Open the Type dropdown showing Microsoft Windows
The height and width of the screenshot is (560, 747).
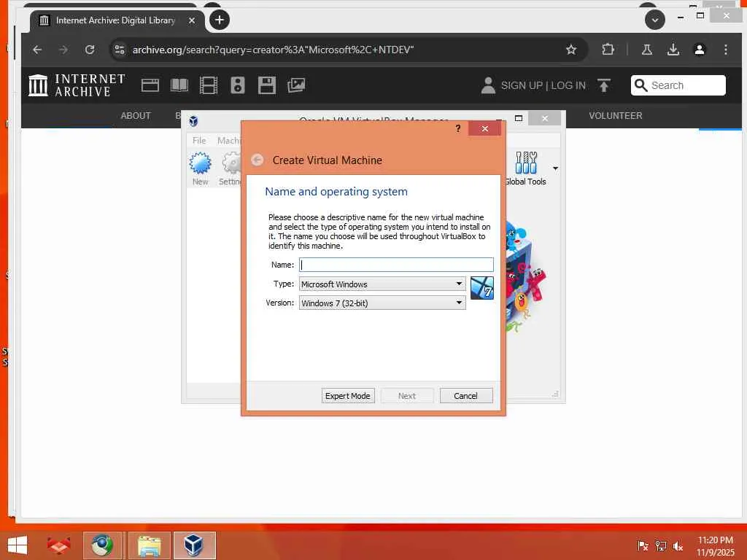pyautogui.click(x=382, y=284)
